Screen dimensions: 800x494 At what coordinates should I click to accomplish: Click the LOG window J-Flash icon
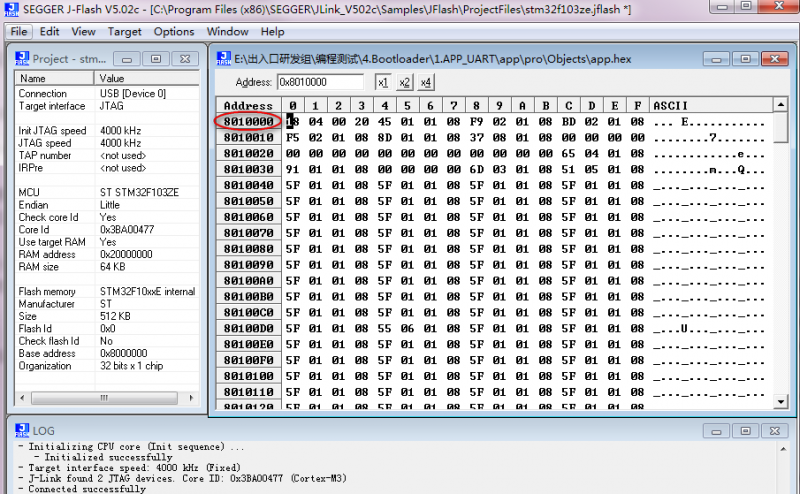[22, 430]
